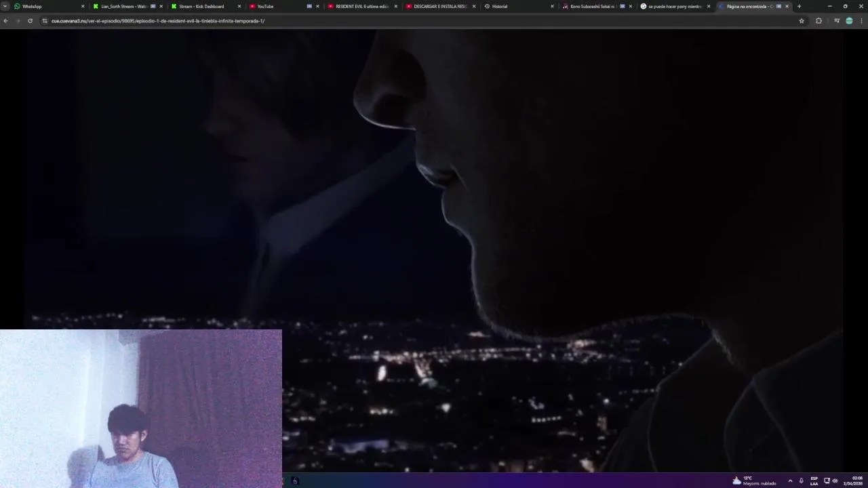The height and width of the screenshot is (488, 868).
Task: Bookmark this page with the star
Action: [x=802, y=21]
